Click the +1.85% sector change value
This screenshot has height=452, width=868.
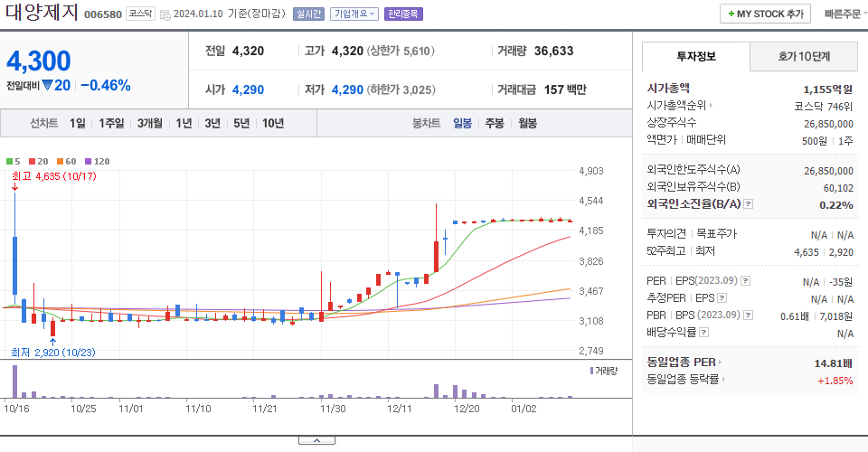point(835,381)
